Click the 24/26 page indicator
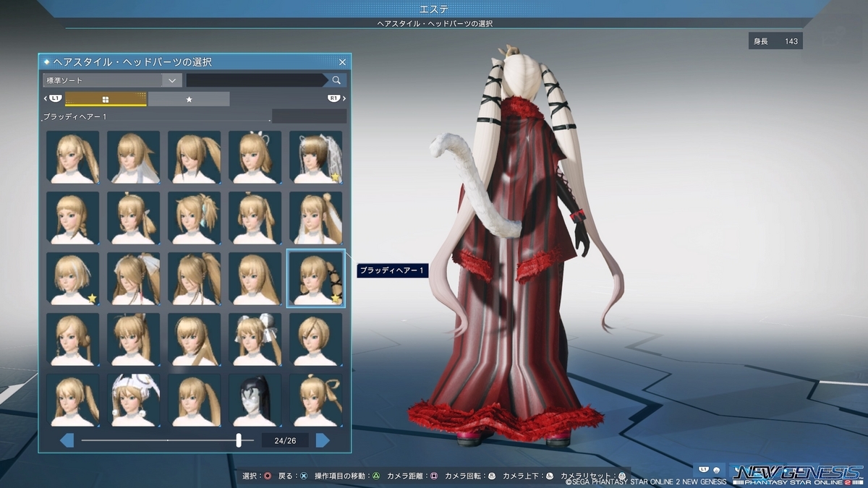The height and width of the screenshot is (488, 868). point(286,440)
